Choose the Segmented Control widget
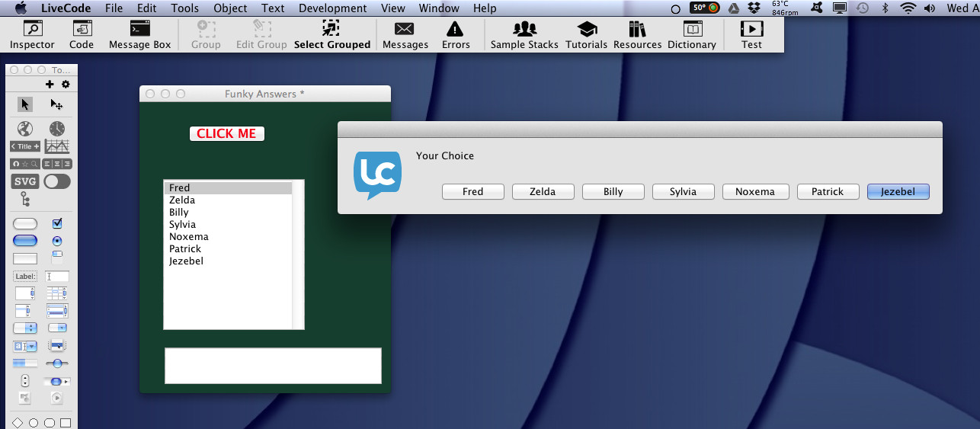Screen dimensions: 980x429 tap(57, 164)
